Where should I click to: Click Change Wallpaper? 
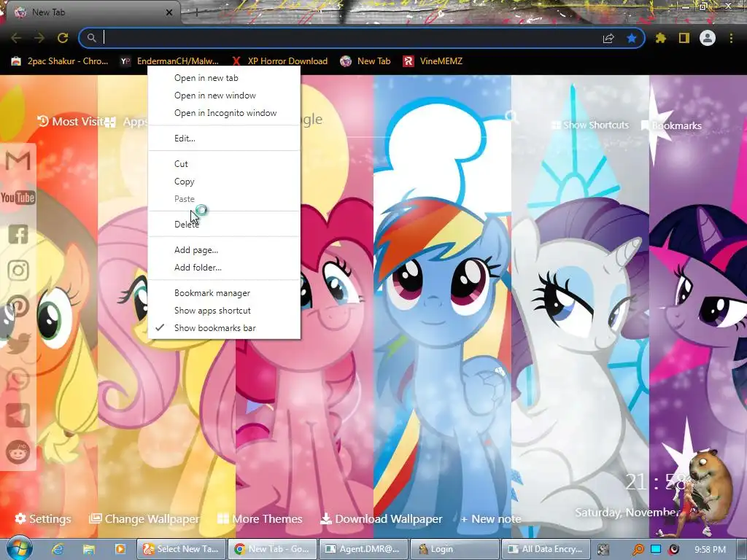[x=145, y=518]
